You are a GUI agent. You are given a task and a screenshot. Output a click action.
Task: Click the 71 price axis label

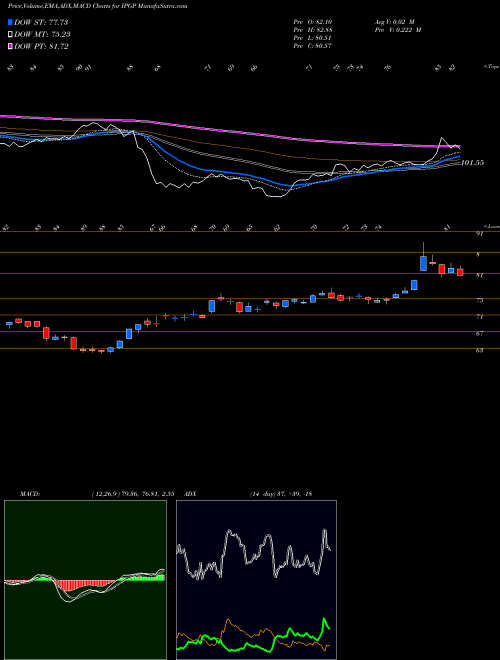point(479,317)
